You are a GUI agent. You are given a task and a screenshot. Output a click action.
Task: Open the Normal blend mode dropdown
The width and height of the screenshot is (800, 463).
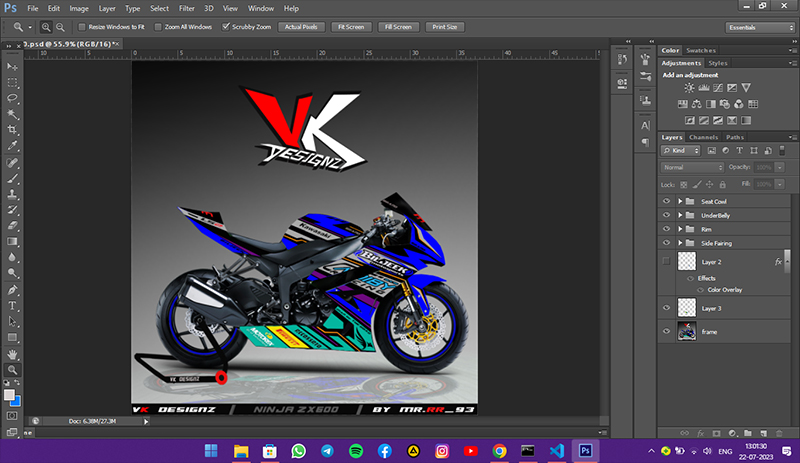(x=692, y=167)
